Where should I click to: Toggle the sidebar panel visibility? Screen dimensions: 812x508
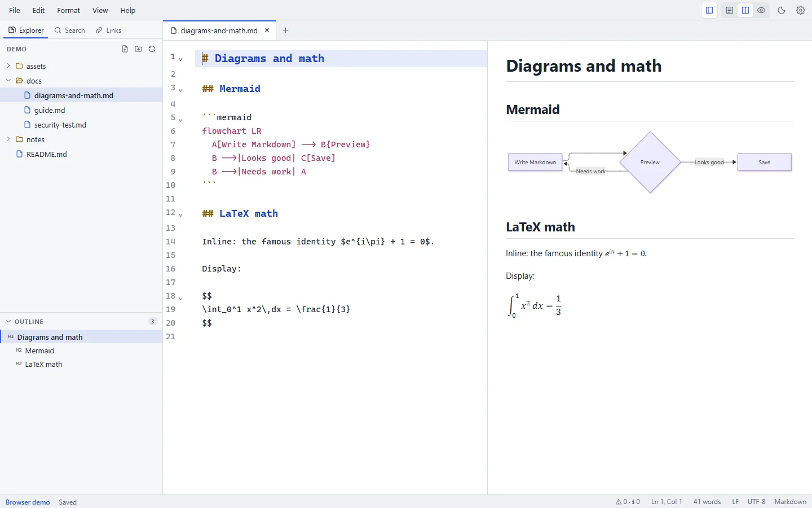(709, 10)
